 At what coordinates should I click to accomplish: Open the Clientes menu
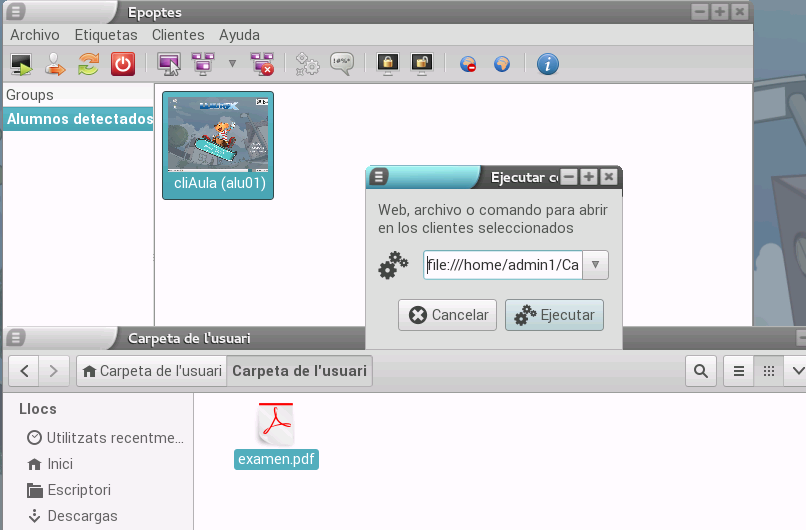tap(178, 35)
